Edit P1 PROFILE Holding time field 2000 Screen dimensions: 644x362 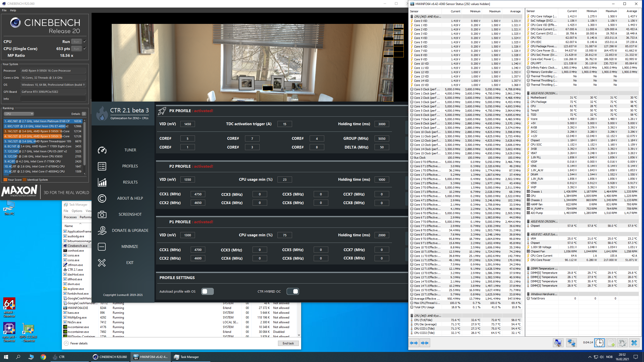coord(382,235)
